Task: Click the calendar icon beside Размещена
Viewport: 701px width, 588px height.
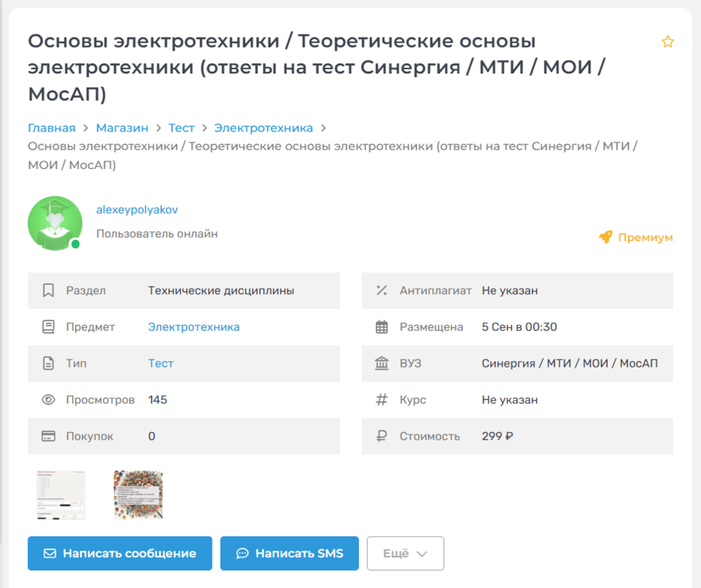Action: click(x=382, y=327)
